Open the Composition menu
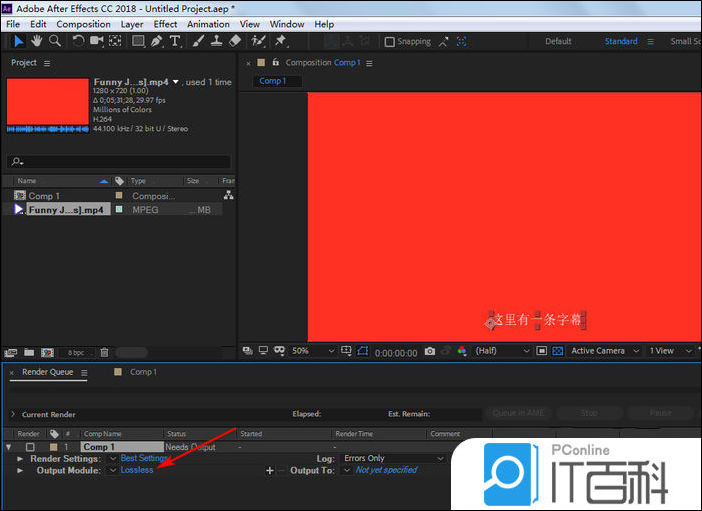This screenshot has width=702, height=511. point(83,24)
